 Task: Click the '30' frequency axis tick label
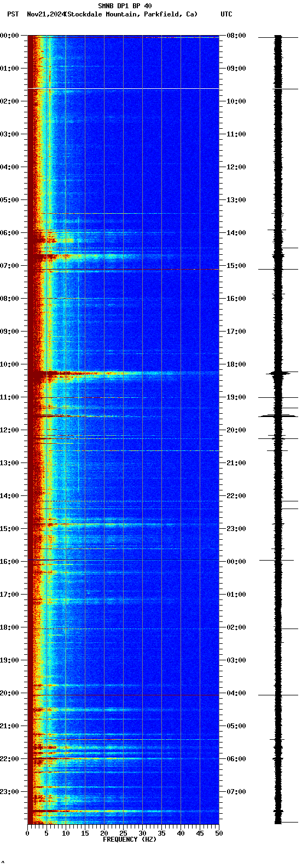click(x=142, y=833)
